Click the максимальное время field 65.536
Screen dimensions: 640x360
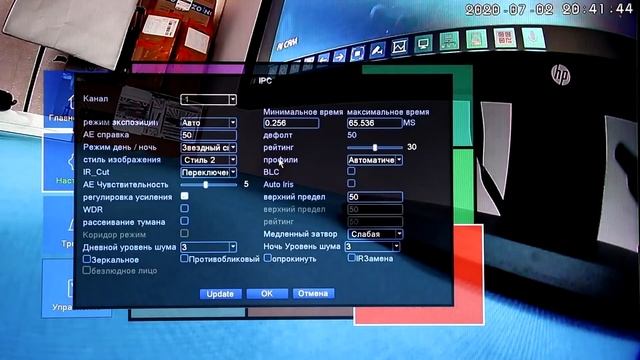pos(375,123)
